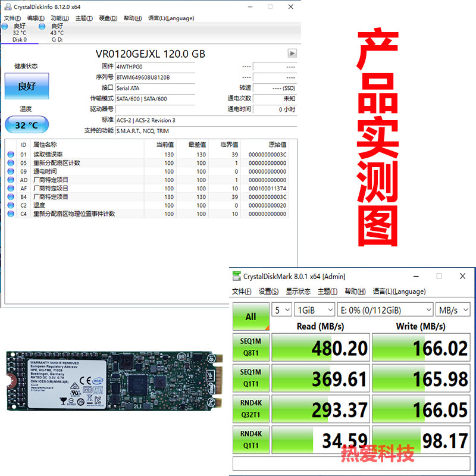Image resolution: width=476 pixels, height=476 pixels.
Task: Close the CrystalDiskMark window
Action: (462, 276)
